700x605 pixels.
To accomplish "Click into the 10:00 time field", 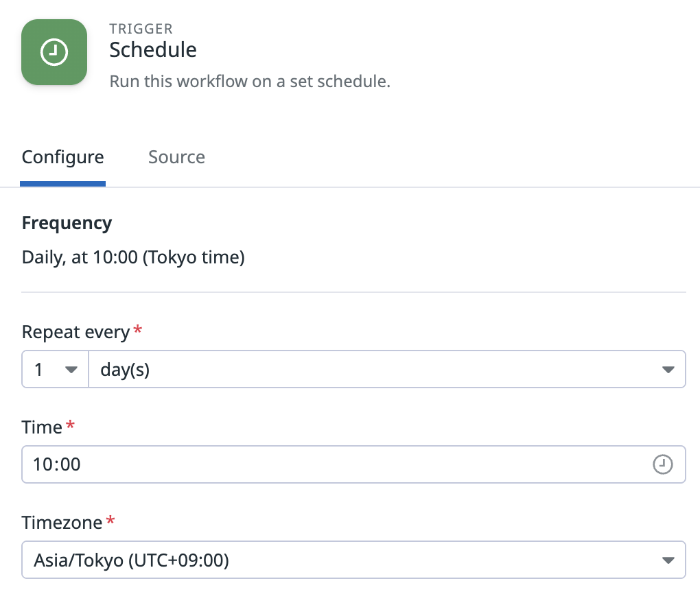I will (353, 464).
